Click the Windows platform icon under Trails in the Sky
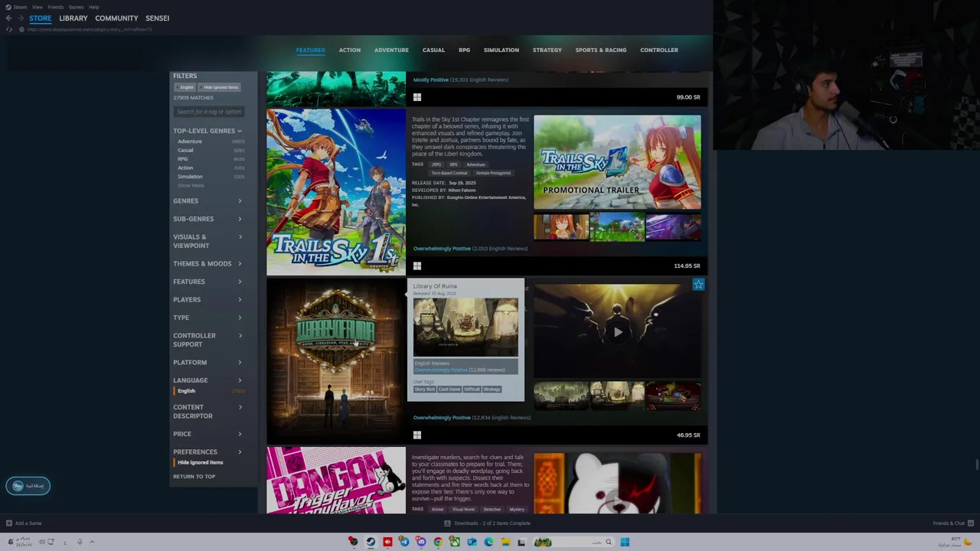Viewport: 980px width, 551px height. click(x=417, y=266)
